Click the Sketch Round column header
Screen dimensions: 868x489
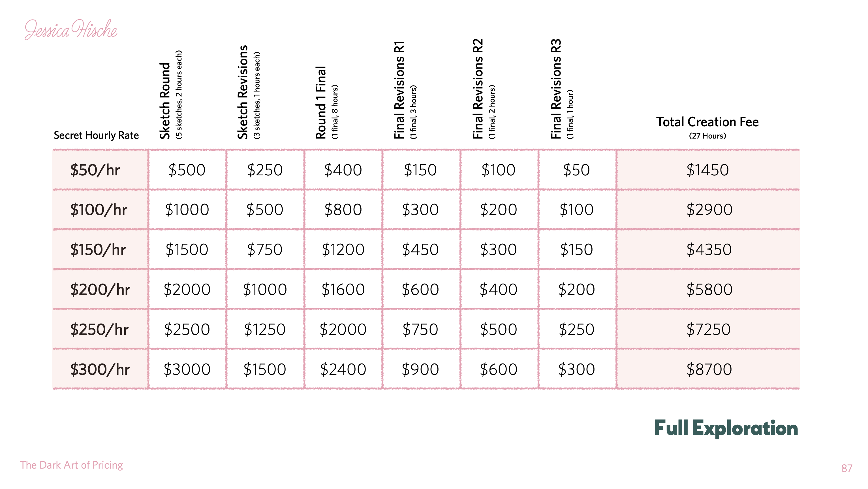(x=170, y=95)
